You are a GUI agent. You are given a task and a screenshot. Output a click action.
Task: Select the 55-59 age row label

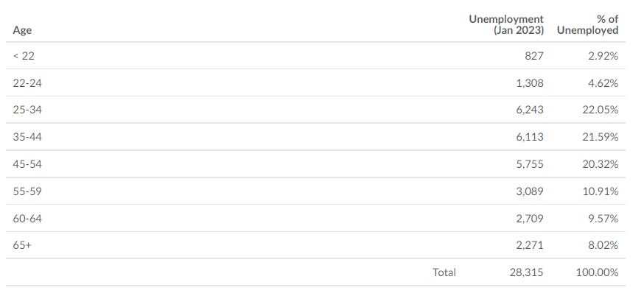tap(27, 191)
